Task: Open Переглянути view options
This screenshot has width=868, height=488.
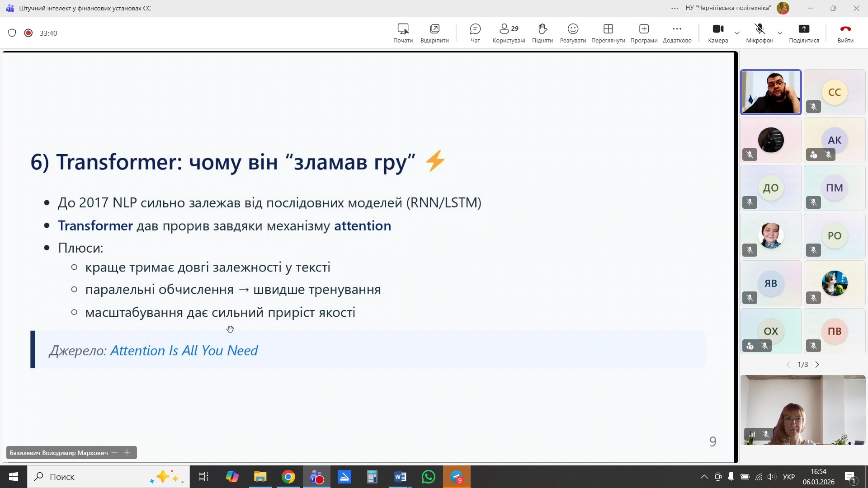Action: (x=608, y=33)
